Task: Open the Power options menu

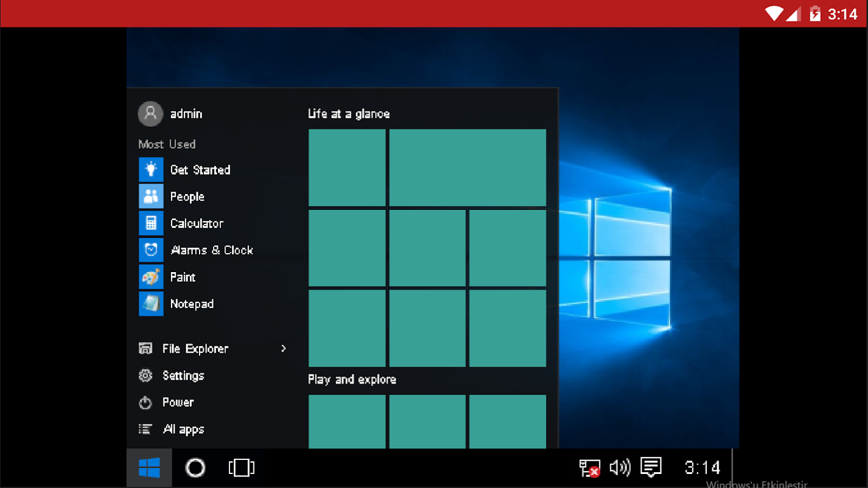Action: coord(166,403)
